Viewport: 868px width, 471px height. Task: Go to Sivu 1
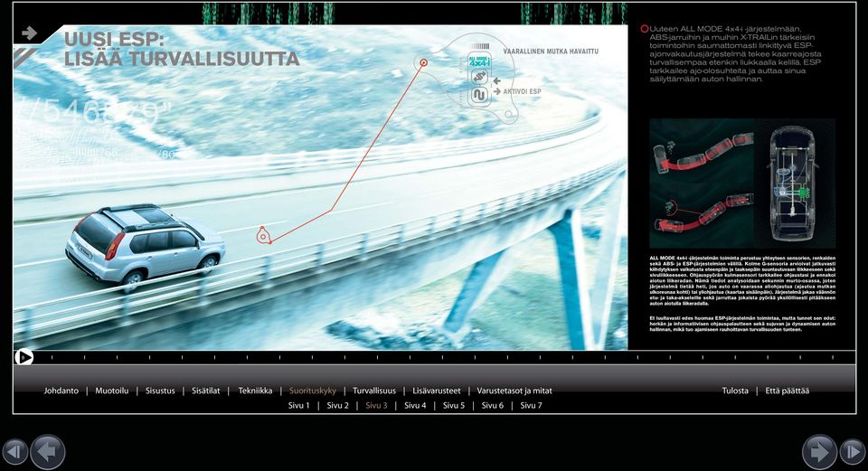click(299, 406)
